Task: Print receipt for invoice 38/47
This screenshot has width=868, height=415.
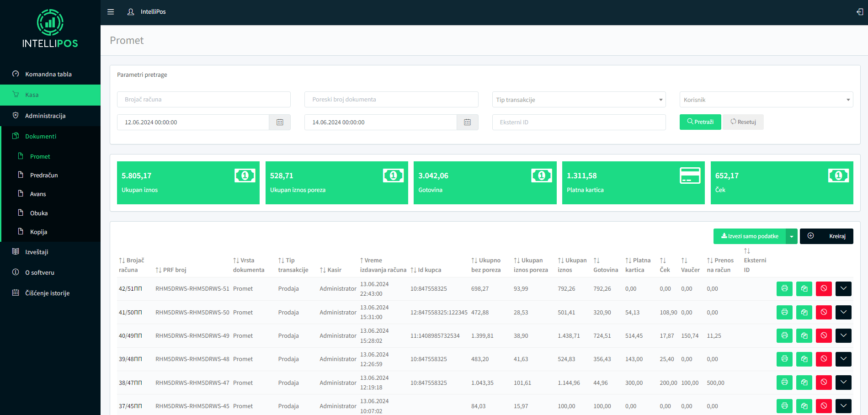Action: 784,383
